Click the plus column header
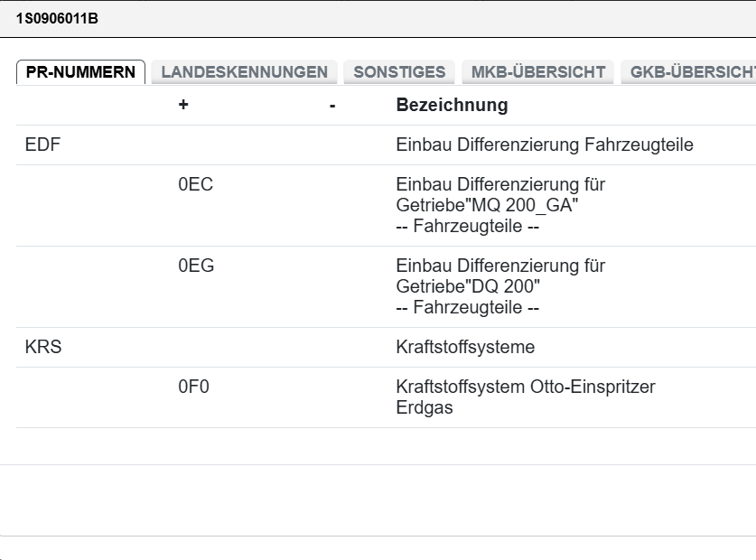 coord(182,106)
